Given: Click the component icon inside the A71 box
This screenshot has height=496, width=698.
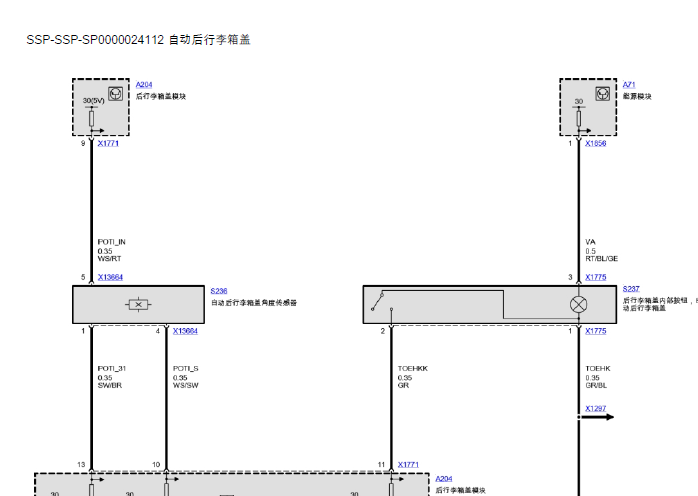Looking at the screenshot, I should click(603, 94).
